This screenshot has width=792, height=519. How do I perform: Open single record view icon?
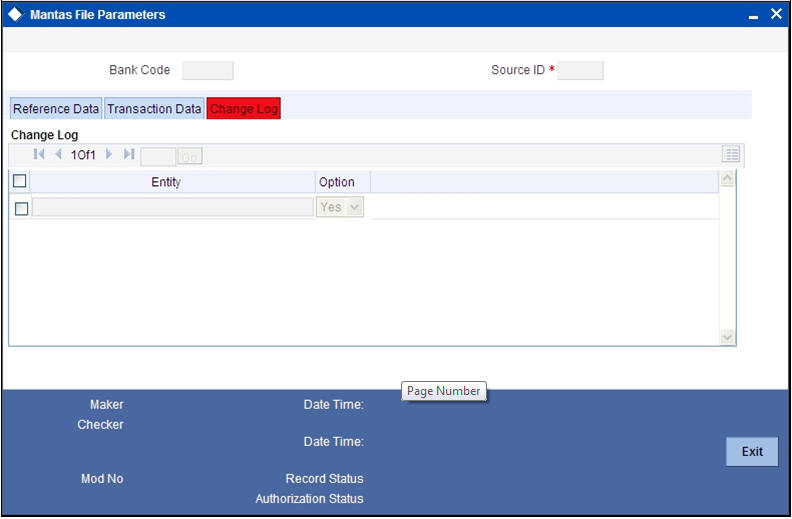click(x=730, y=154)
